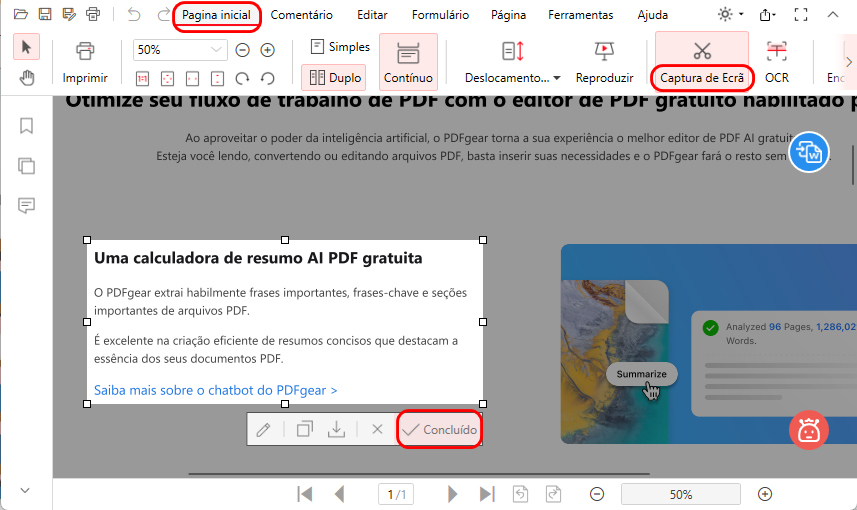
Task: Rotate page clockwise
Action: coord(242,79)
